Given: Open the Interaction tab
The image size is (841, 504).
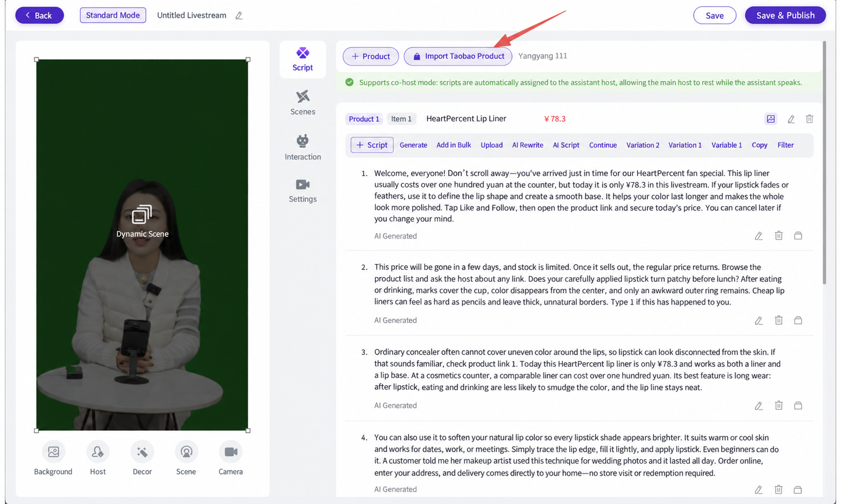Looking at the screenshot, I should [303, 147].
